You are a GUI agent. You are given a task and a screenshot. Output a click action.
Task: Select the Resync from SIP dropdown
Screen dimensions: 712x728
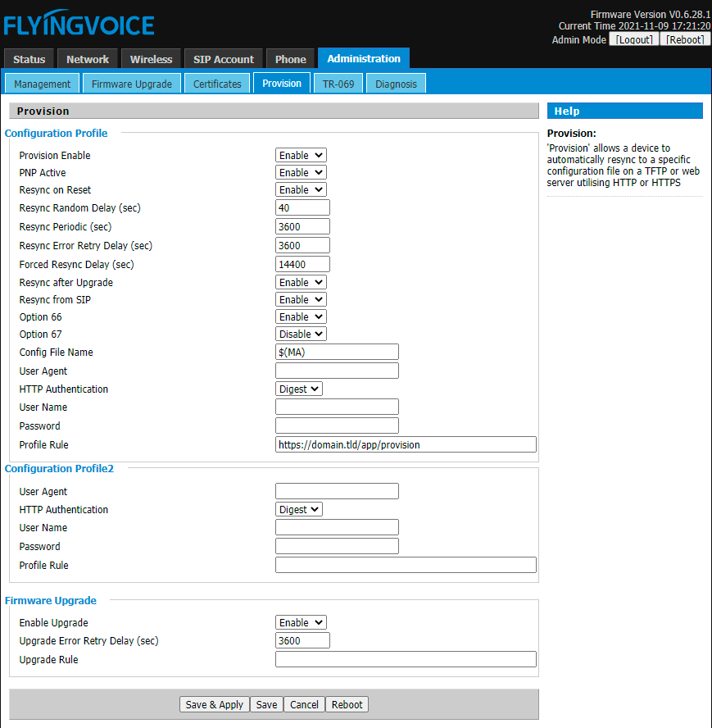click(300, 299)
